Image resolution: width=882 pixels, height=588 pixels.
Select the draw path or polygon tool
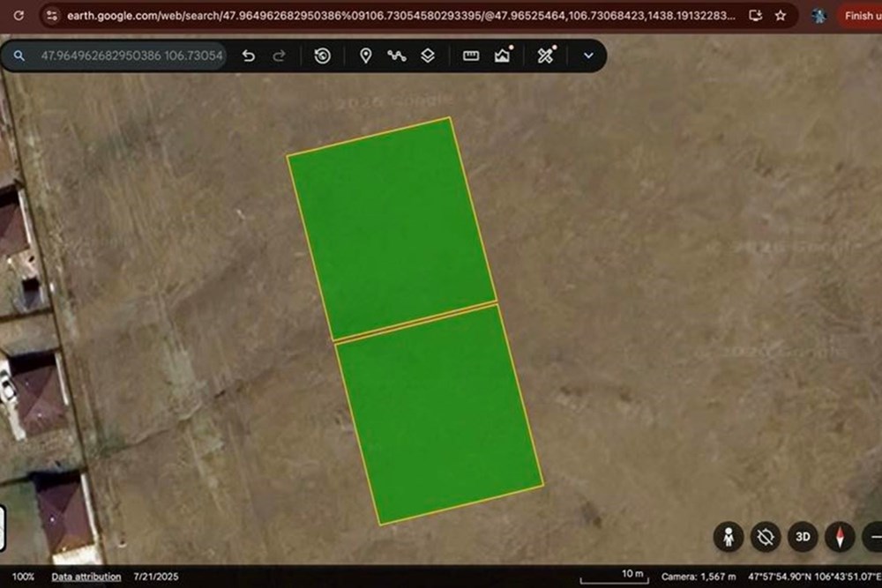[x=397, y=56]
